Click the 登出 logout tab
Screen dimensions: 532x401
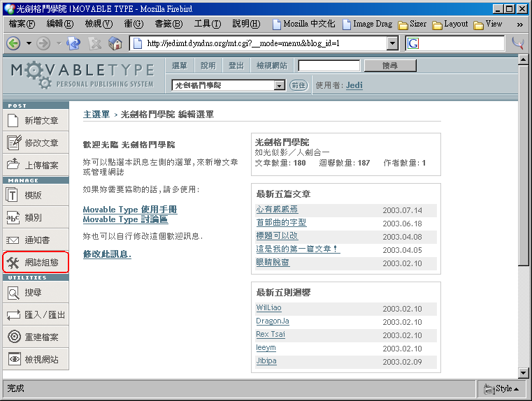tap(236, 66)
